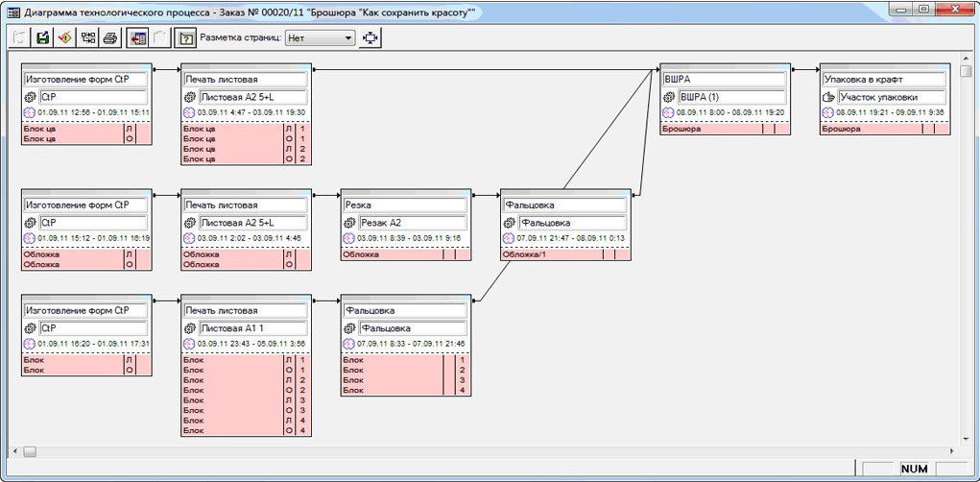Click the diagram layout toolbar icon
Image resolution: width=980 pixels, height=482 pixels.
[x=88, y=38]
